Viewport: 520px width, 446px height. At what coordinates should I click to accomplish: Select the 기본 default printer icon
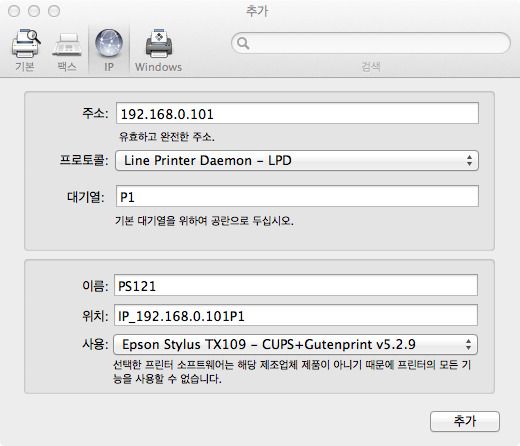click(25, 44)
